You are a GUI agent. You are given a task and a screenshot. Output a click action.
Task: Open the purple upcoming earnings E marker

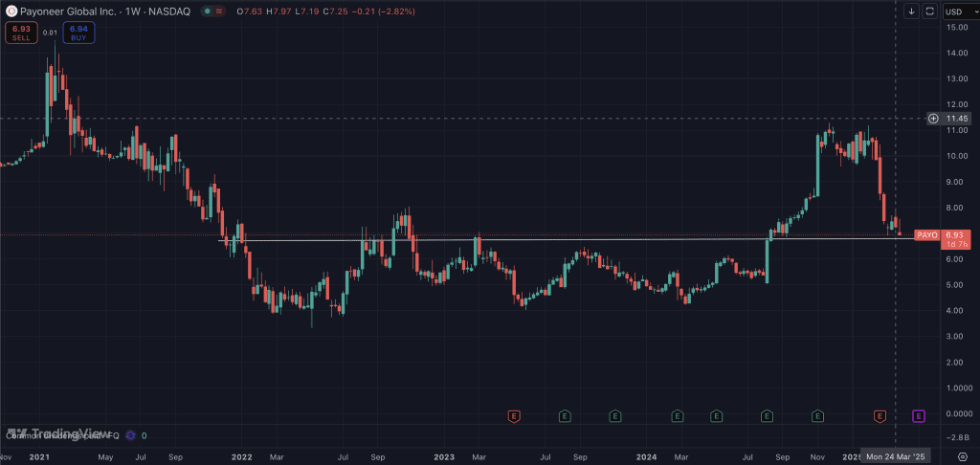pyautogui.click(x=919, y=416)
